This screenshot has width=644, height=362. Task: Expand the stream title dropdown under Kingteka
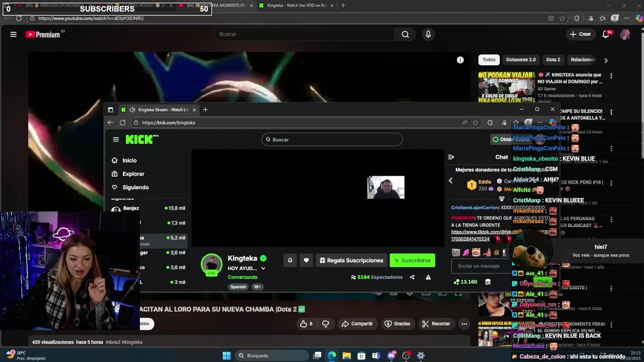point(263,268)
